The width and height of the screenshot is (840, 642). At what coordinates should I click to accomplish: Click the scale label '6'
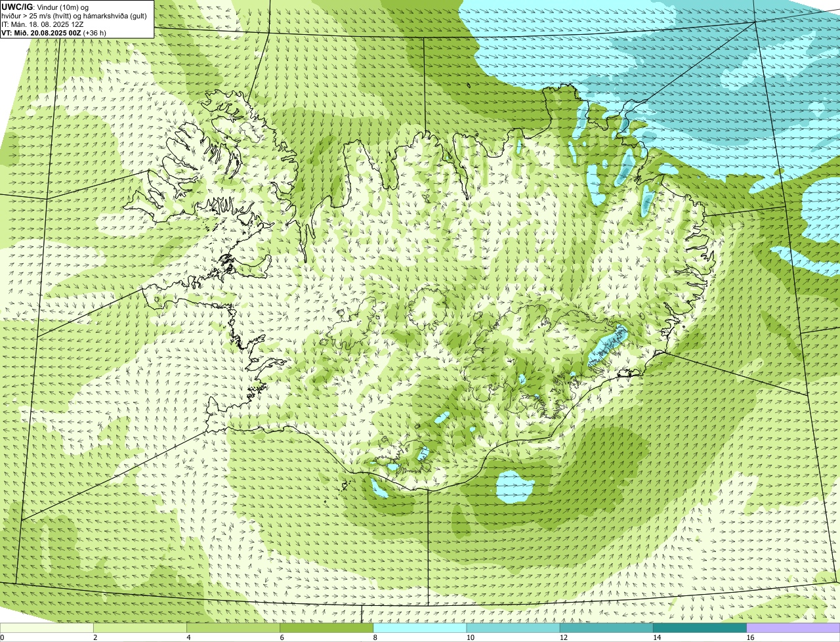coord(282,637)
